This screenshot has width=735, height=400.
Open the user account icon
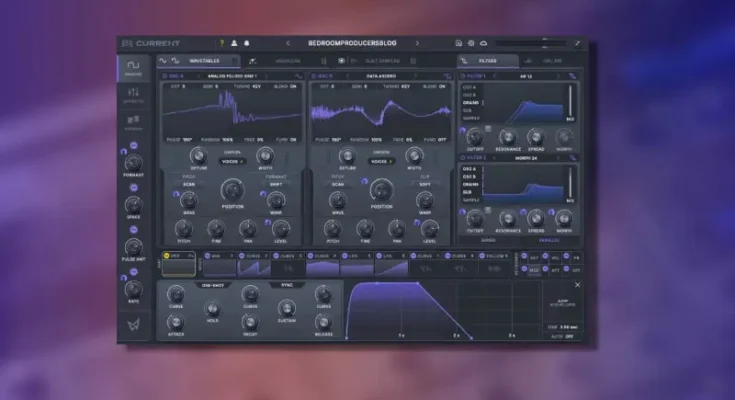pos(234,43)
